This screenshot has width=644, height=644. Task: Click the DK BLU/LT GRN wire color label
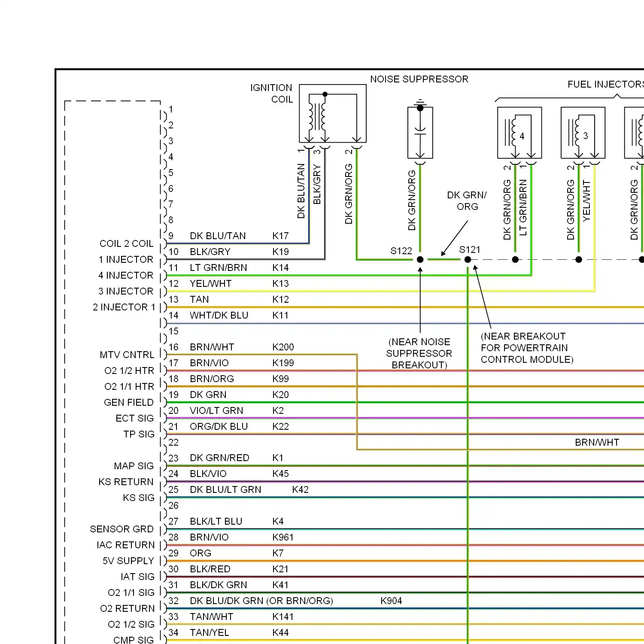[x=225, y=489]
